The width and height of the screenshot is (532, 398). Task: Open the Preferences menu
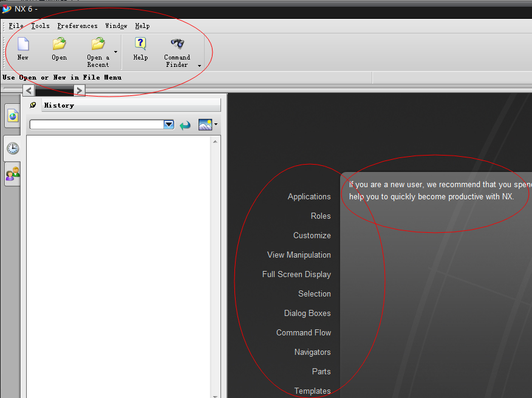tap(77, 26)
